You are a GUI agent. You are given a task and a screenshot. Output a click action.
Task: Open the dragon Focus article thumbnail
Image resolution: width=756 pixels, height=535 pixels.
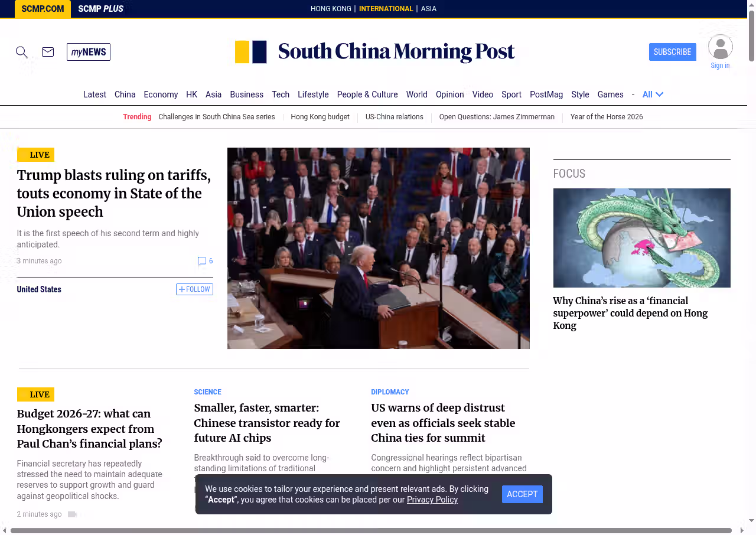pos(641,237)
